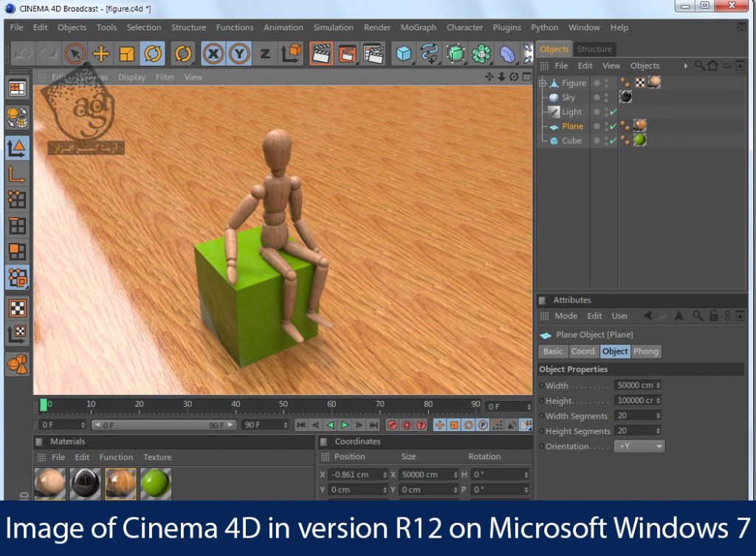Toggle Plane enabled checkmark
This screenshot has width=756, height=556.
pos(614,126)
